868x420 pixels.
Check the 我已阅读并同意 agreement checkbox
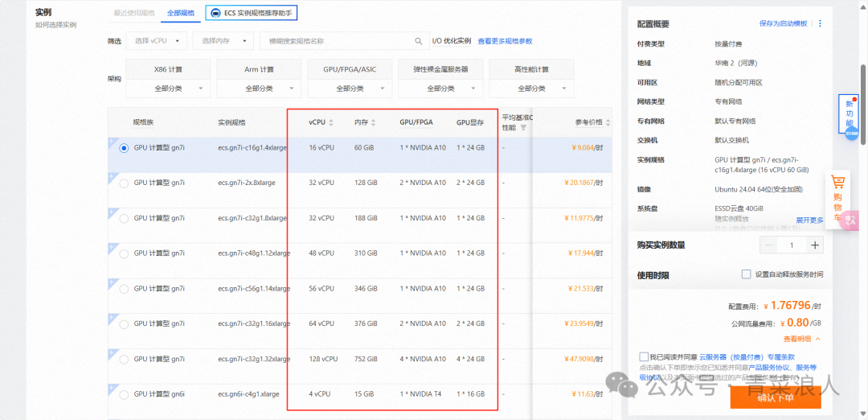click(x=643, y=356)
